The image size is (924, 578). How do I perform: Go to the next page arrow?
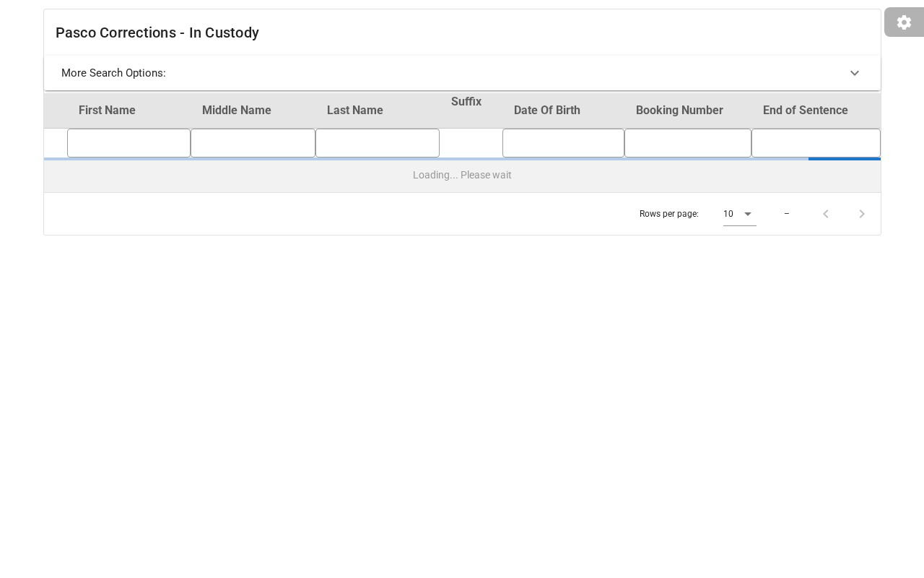coord(862,214)
